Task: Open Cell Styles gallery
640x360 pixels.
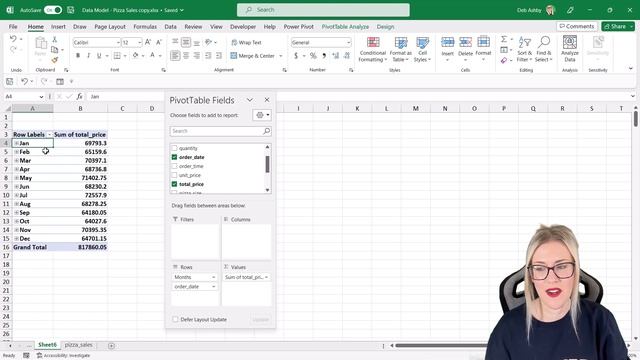Action: coord(422,49)
